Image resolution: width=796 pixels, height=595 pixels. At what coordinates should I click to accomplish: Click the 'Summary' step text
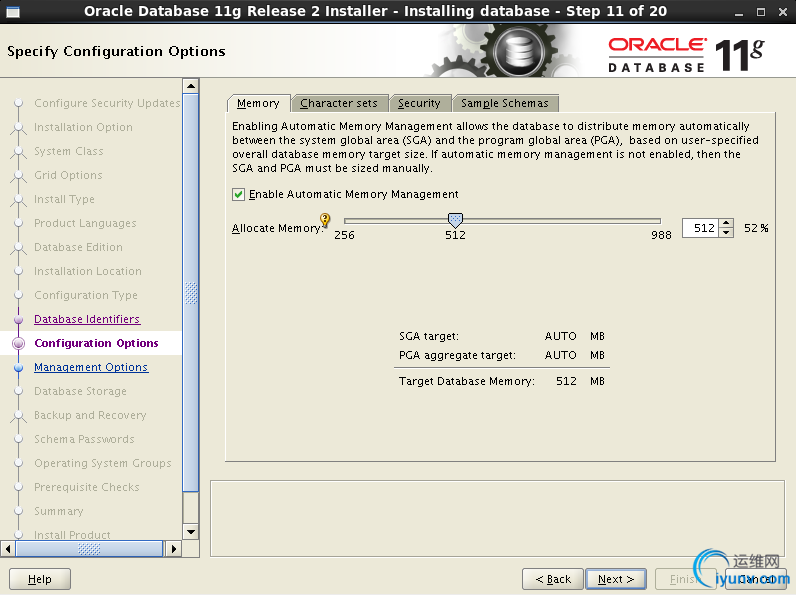[x=59, y=511]
